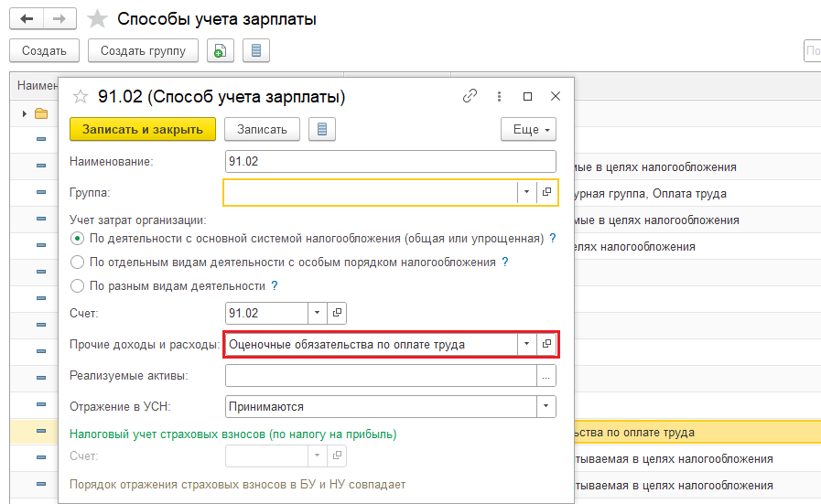Click the create-by-copy icon with green plus
The image size is (821, 504).
tap(219, 51)
